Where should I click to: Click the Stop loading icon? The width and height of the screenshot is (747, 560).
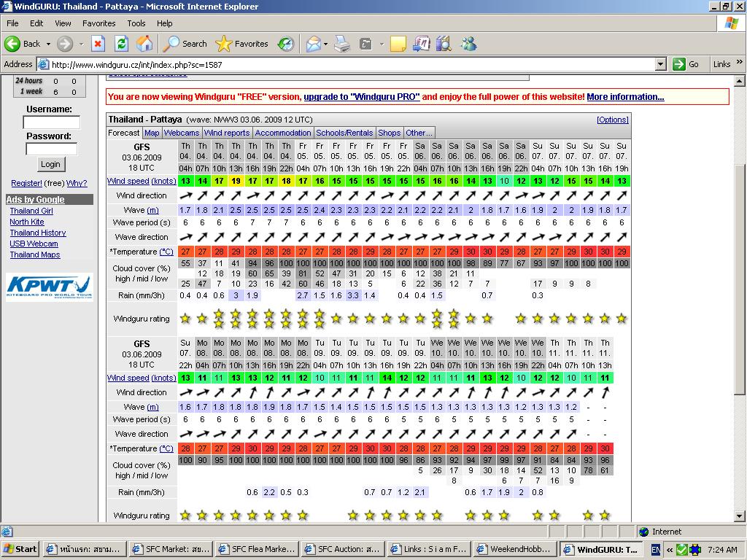click(x=98, y=44)
